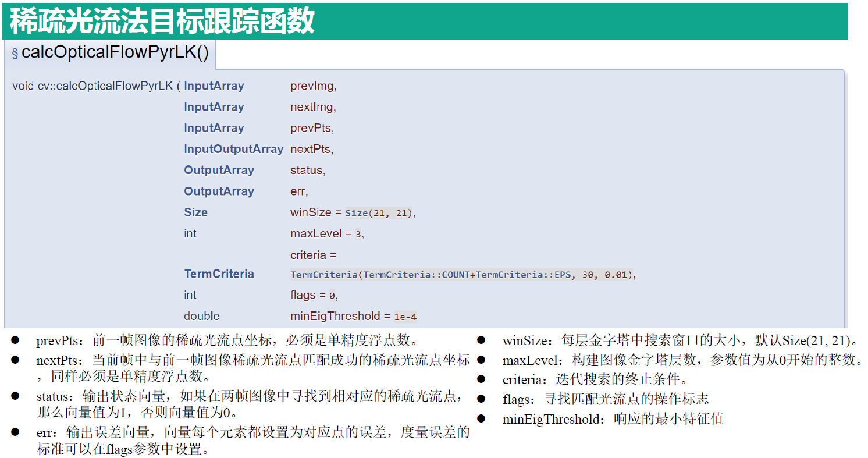This screenshot has height=458, width=868.
Task: Select "nextPts," in the function signature
Action: (x=312, y=149)
